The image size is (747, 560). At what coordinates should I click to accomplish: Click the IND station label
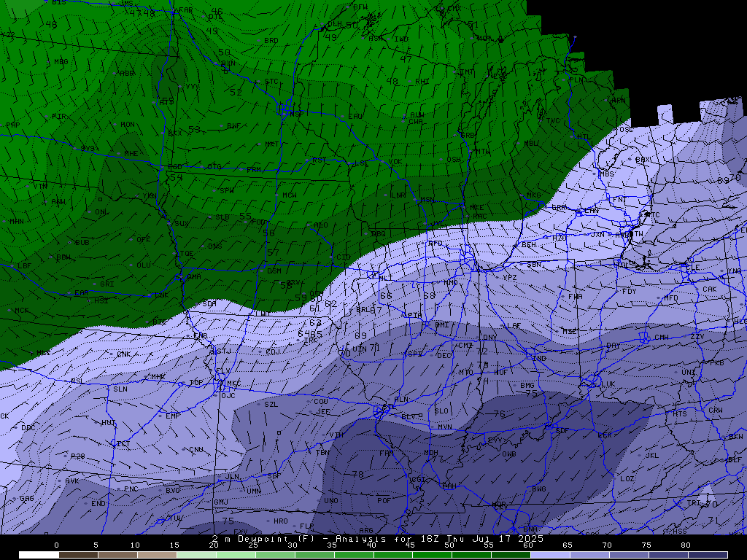(x=539, y=359)
